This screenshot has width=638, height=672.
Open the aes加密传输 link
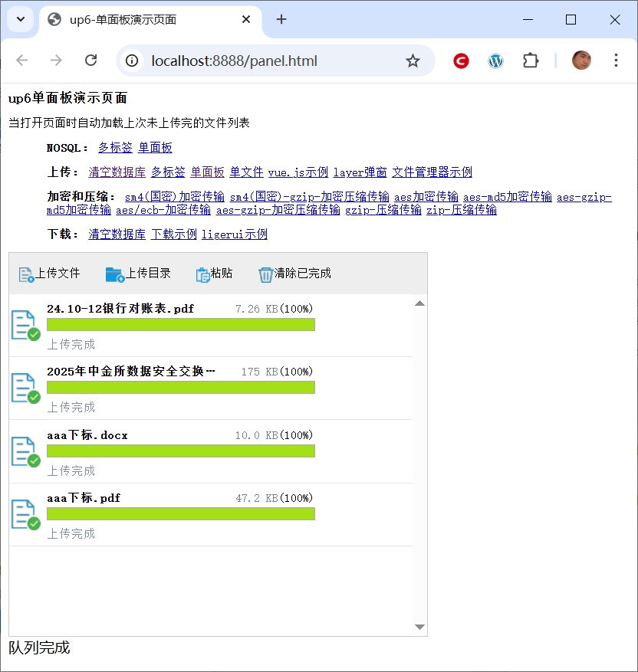click(426, 197)
